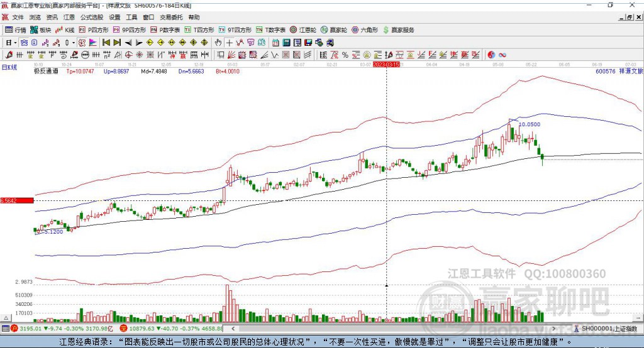Click the 极反通道 indicator name
The width and height of the screenshot is (644, 348).
46,71
